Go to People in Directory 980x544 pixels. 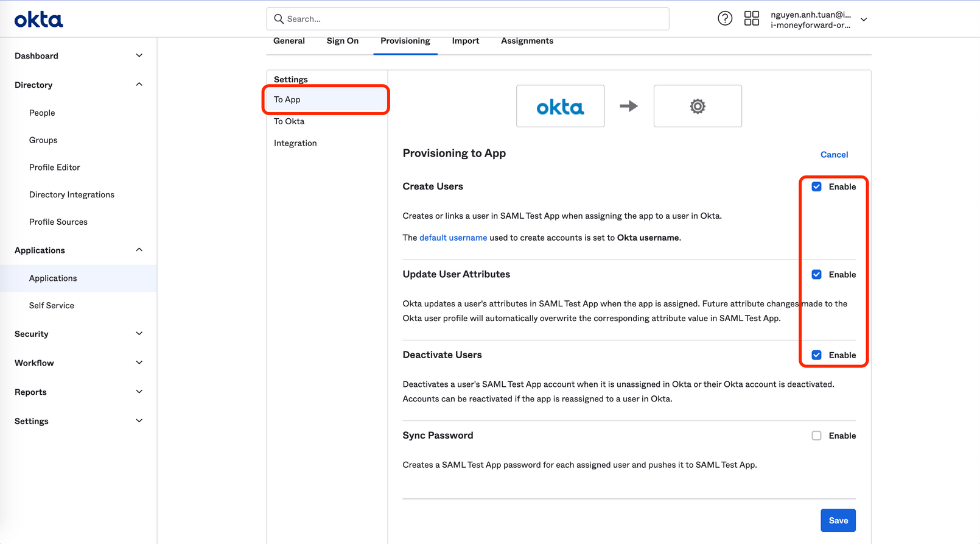tap(42, 113)
